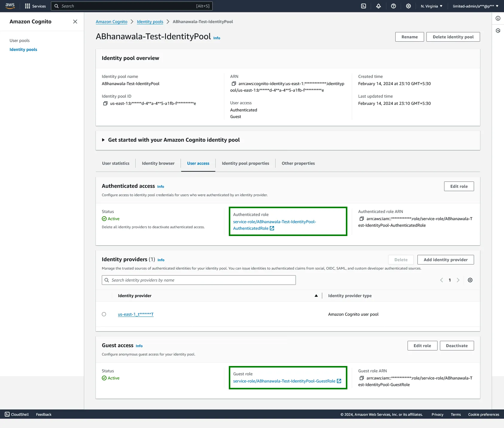Open the AuthenticatedRole external link icon
The image size is (504, 428).
click(x=272, y=228)
